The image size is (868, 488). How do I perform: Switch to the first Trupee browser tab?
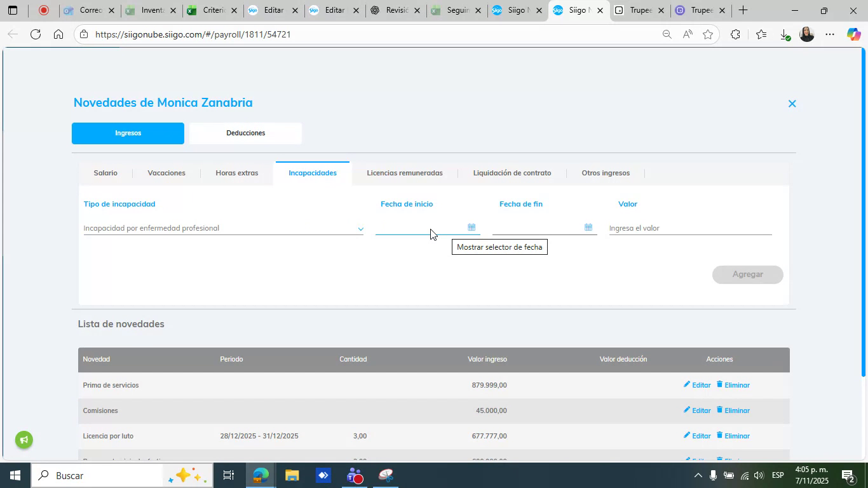pyautogui.click(x=639, y=10)
